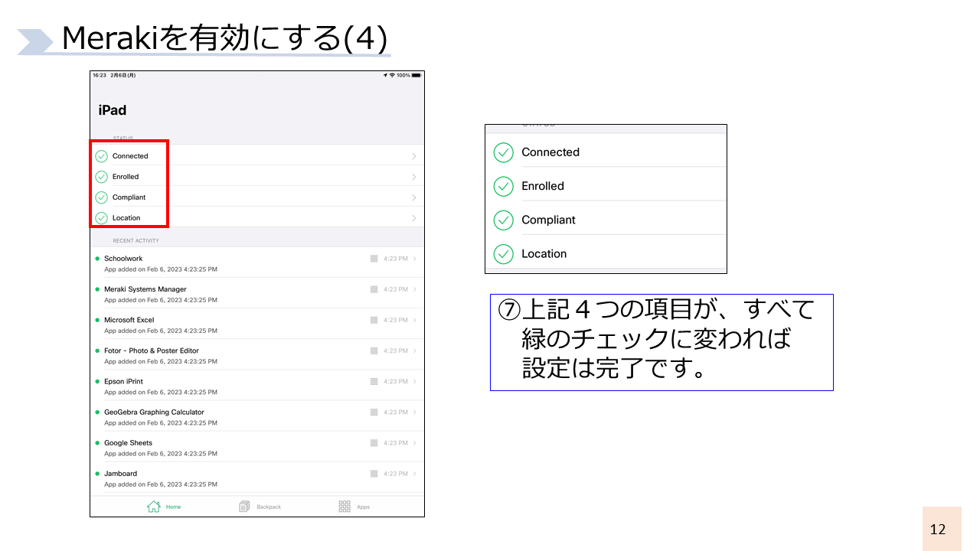Click the app grid icon on the Jamboard row

374,473
